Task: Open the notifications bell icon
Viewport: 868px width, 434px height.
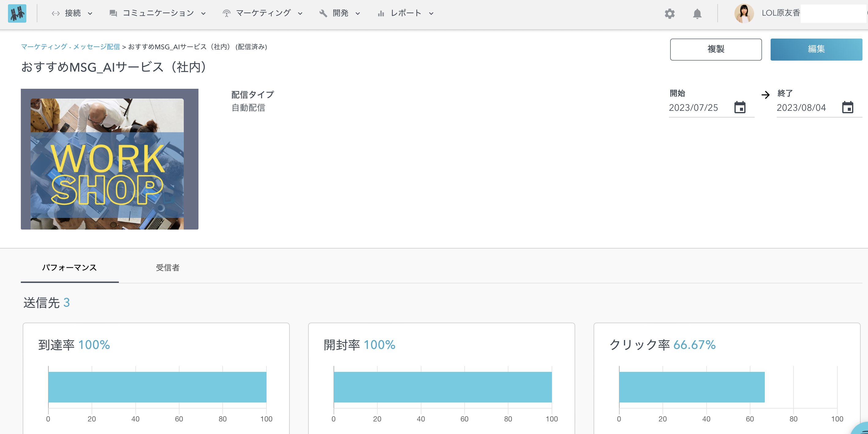Action: pos(697,14)
